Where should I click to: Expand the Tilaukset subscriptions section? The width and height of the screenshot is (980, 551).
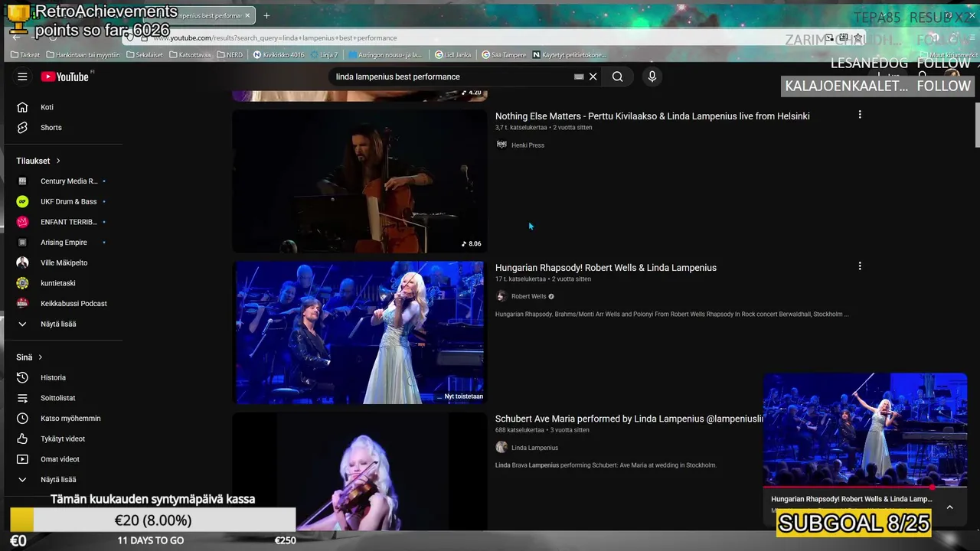coord(38,161)
